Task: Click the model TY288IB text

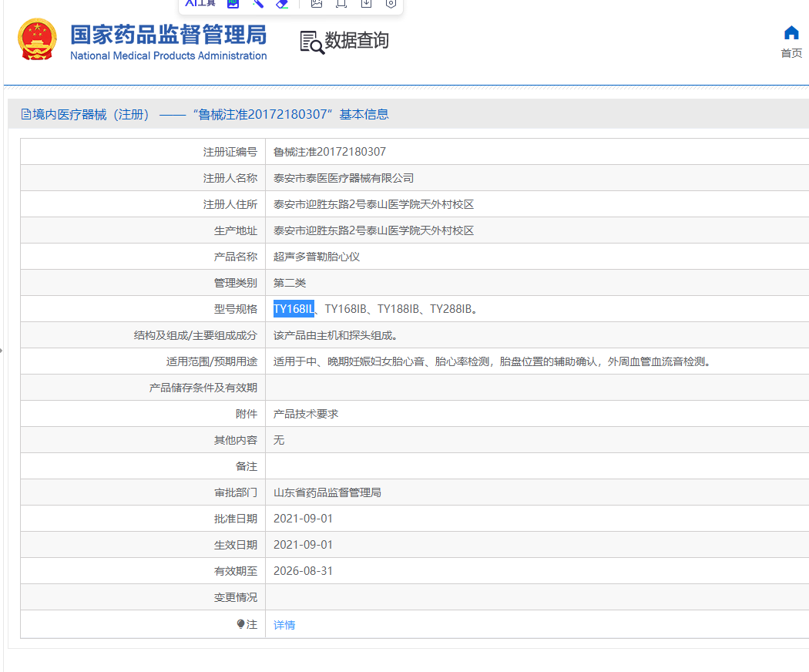Action: tap(451, 309)
